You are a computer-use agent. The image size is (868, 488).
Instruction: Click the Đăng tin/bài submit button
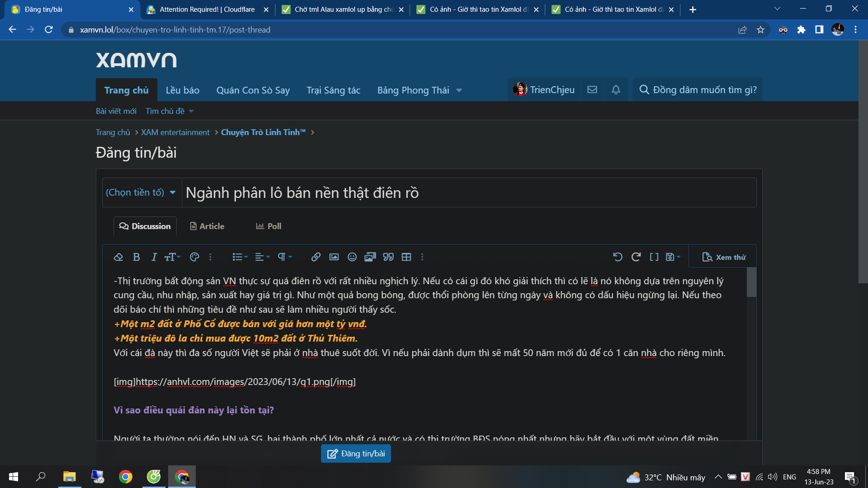(356, 454)
